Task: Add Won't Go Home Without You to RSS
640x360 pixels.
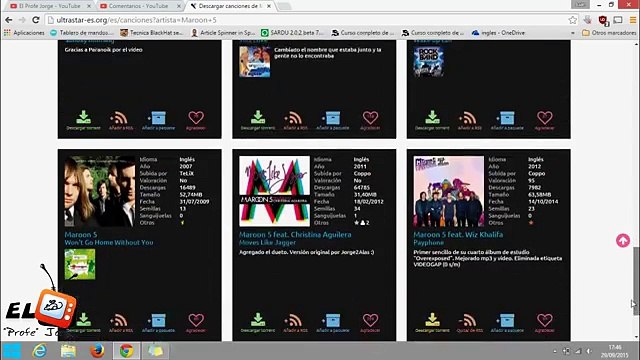Action: [121, 323]
